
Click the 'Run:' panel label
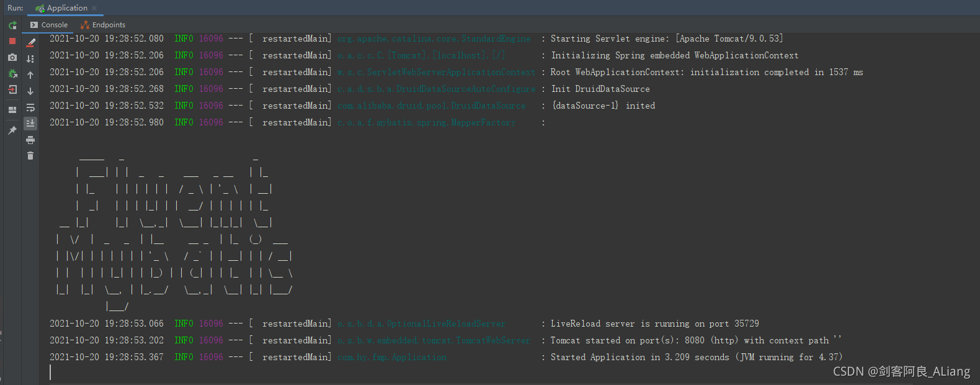[x=16, y=8]
